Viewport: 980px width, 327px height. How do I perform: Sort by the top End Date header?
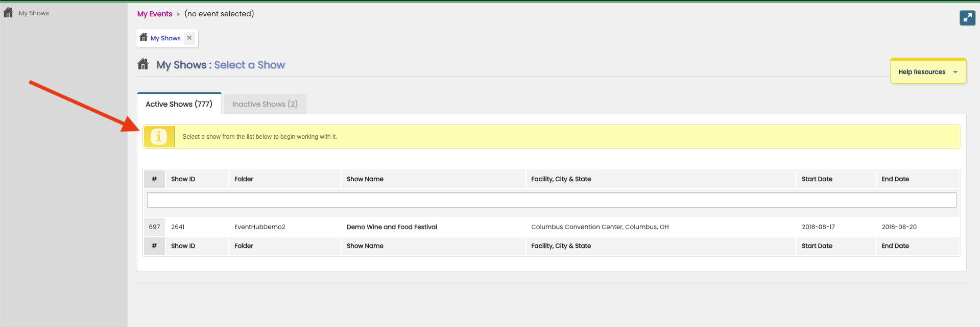(x=918, y=179)
